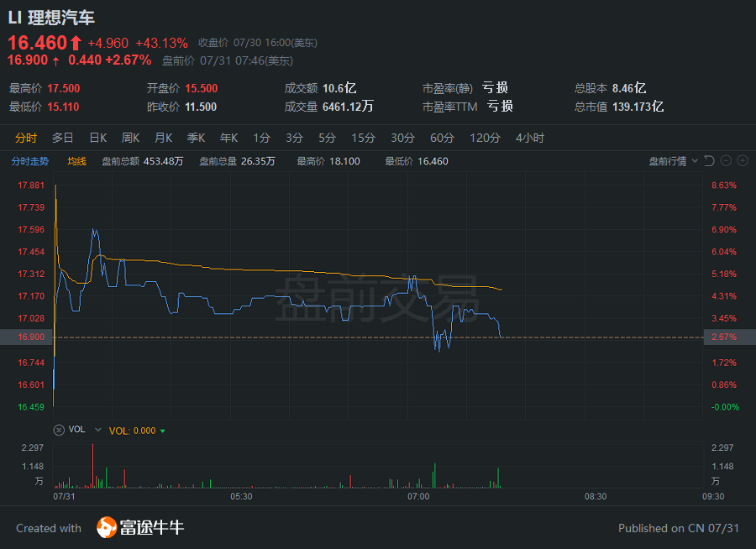Close the VOL indicator with the x icon

coord(59,430)
